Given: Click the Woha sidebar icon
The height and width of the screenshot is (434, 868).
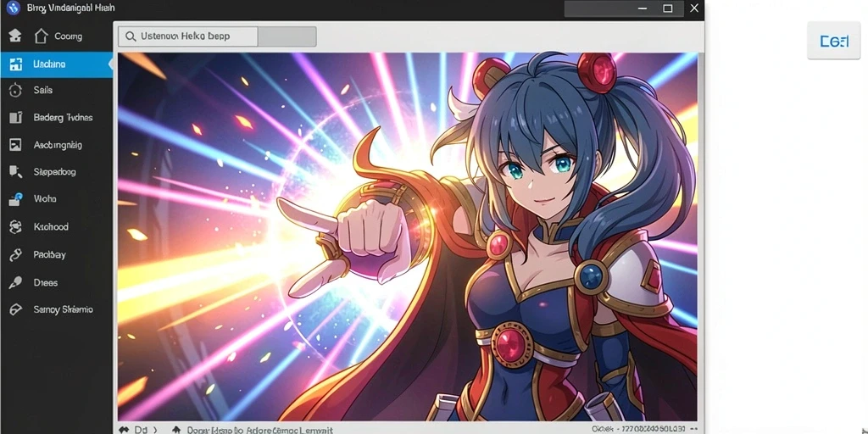Looking at the screenshot, I should (15, 199).
